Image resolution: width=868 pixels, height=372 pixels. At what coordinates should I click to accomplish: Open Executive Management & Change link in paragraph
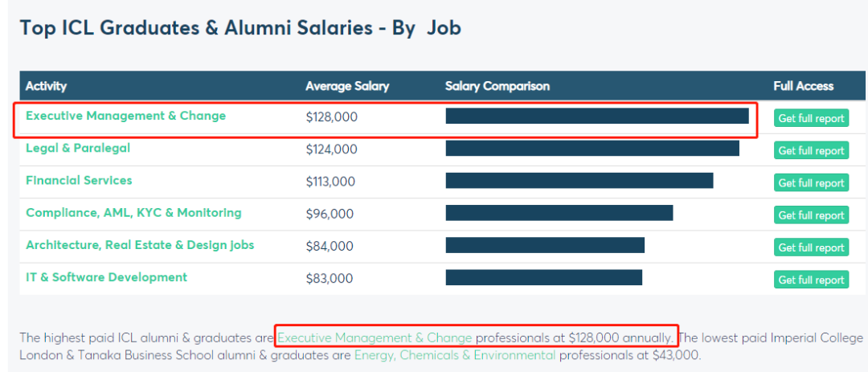tap(375, 337)
